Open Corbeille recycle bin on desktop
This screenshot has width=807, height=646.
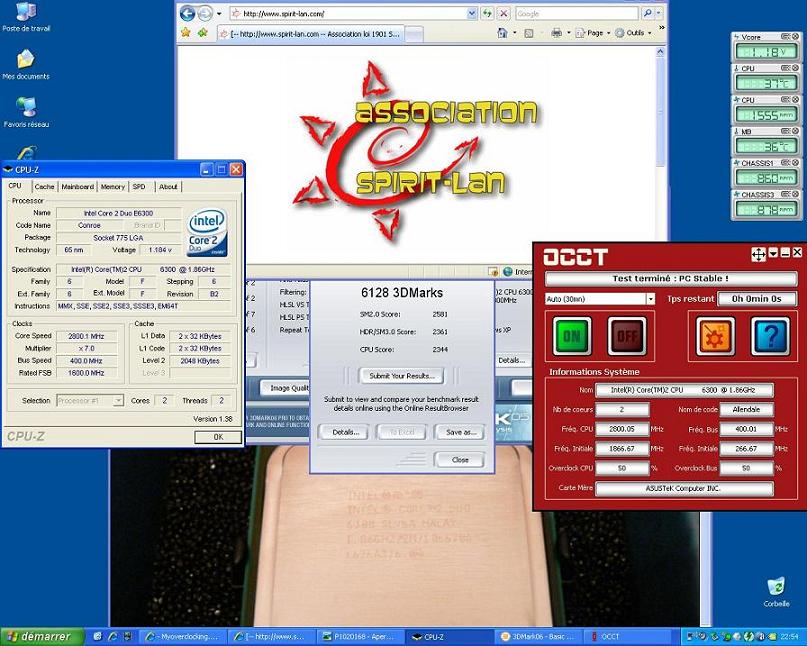point(775,587)
